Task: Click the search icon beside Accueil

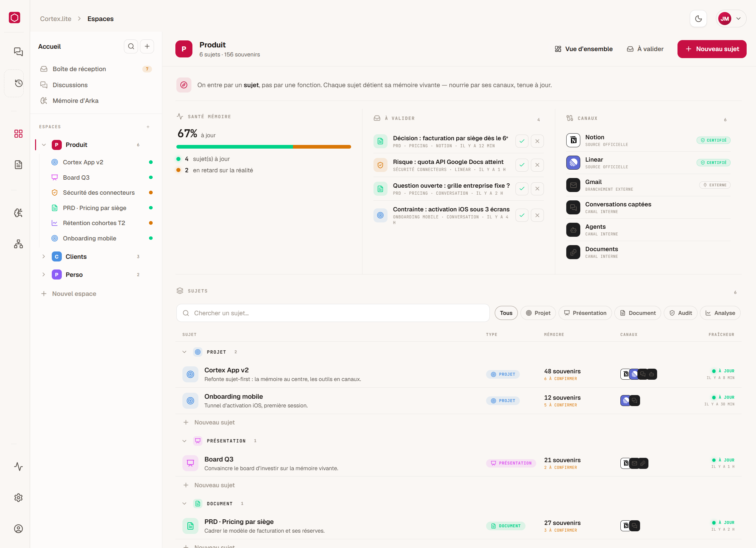Action: [131, 46]
